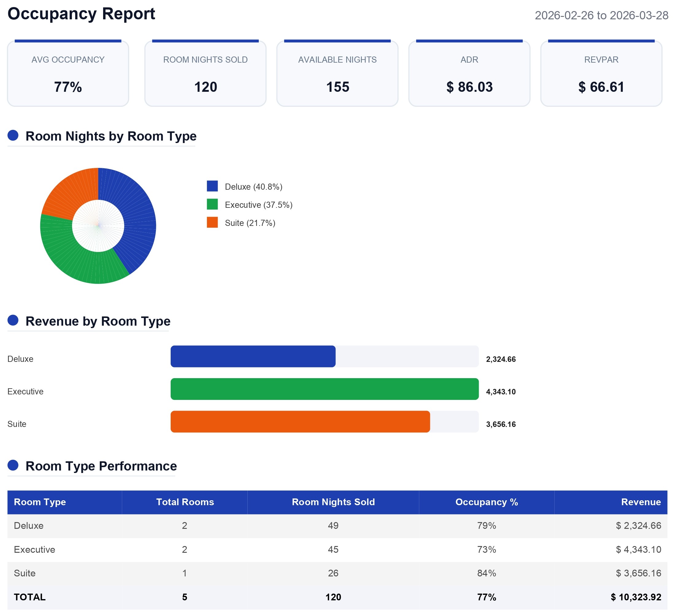The image size is (674, 616).
Task: Select the Suite legend color square
Action: pyautogui.click(x=212, y=223)
